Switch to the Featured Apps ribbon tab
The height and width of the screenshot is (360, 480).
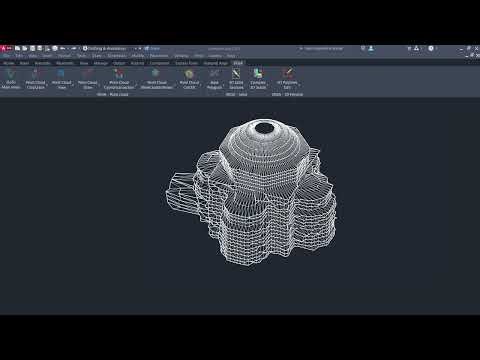pos(215,63)
